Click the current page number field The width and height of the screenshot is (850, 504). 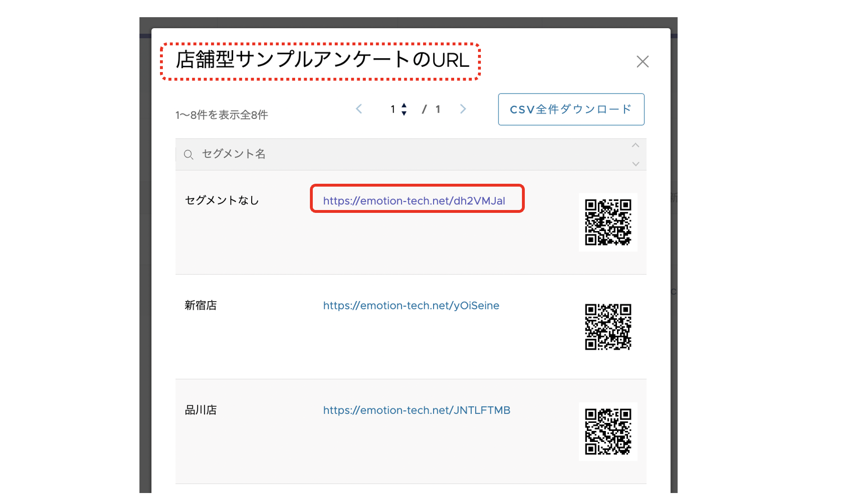click(x=393, y=109)
